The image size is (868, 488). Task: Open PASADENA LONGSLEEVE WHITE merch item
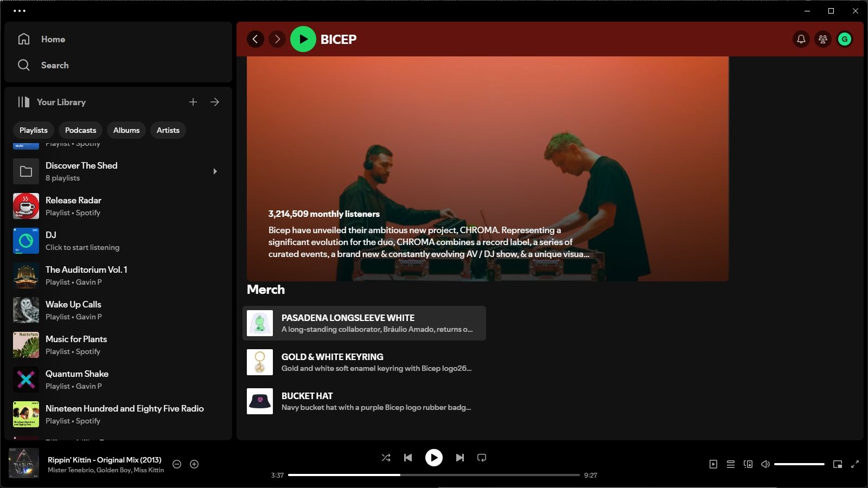(x=364, y=323)
